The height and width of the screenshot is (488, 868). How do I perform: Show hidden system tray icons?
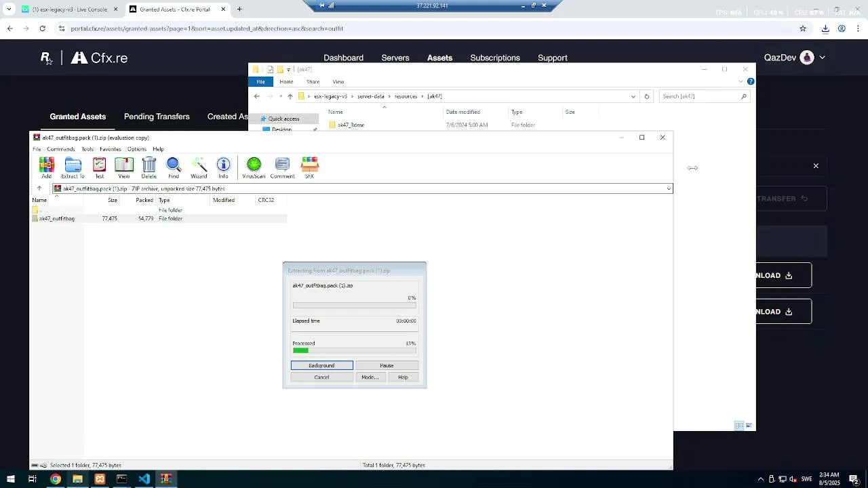[761, 479]
